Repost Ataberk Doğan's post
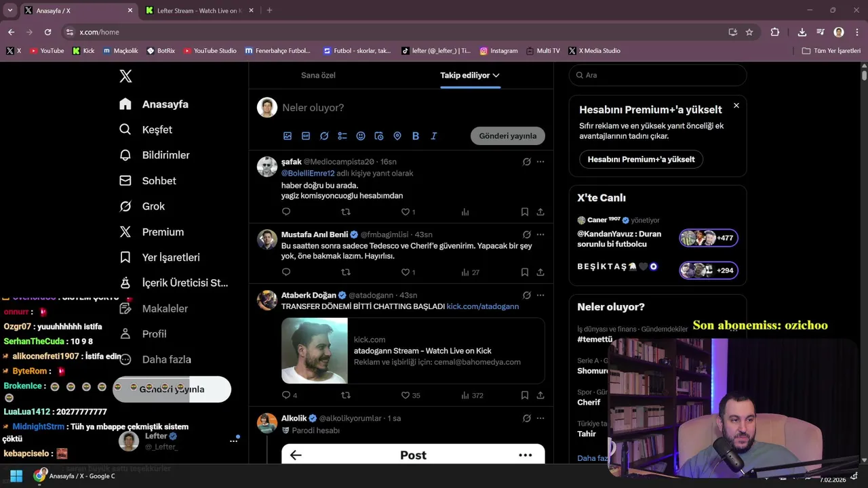 [x=346, y=395]
